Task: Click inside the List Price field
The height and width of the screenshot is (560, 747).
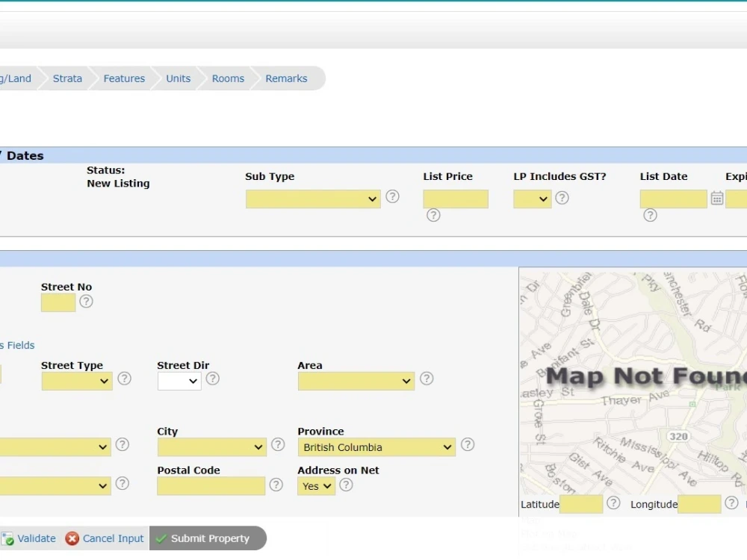Action: [456, 199]
